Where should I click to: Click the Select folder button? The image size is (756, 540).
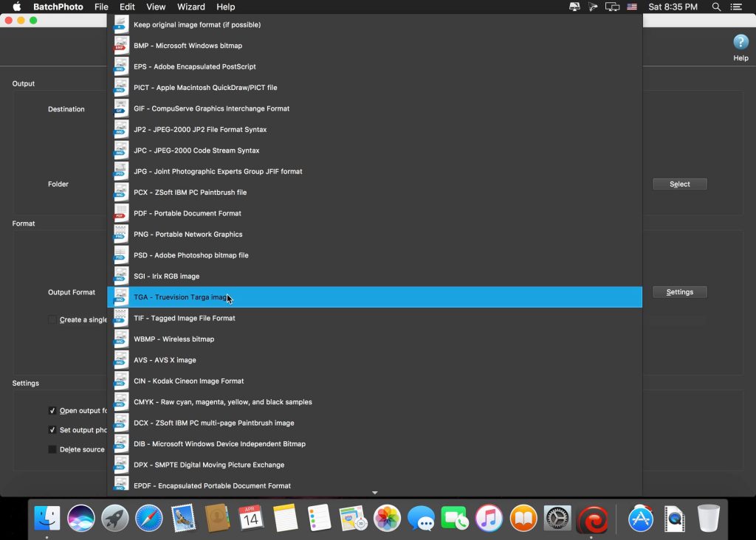[679, 184]
